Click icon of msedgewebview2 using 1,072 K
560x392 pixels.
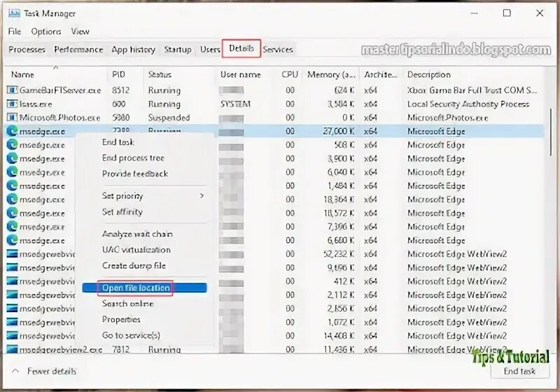click(x=12, y=322)
